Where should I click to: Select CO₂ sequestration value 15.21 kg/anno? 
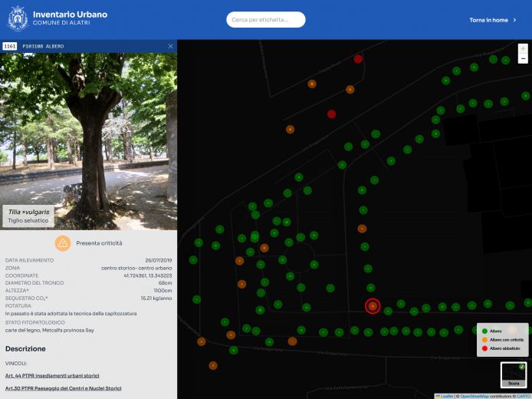(x=156, y=298)
